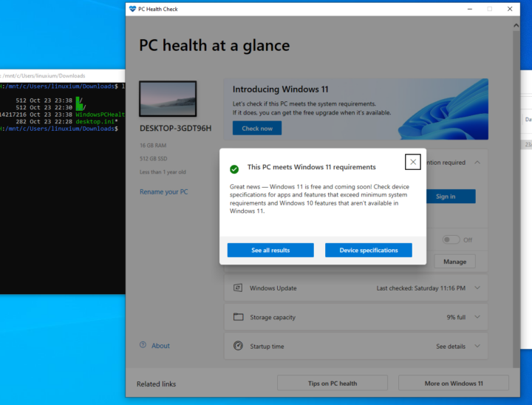This screenshot has height=405, width=532.
Task: Click the PC desktop thumbnail image
Action: (x=168, y=99)
